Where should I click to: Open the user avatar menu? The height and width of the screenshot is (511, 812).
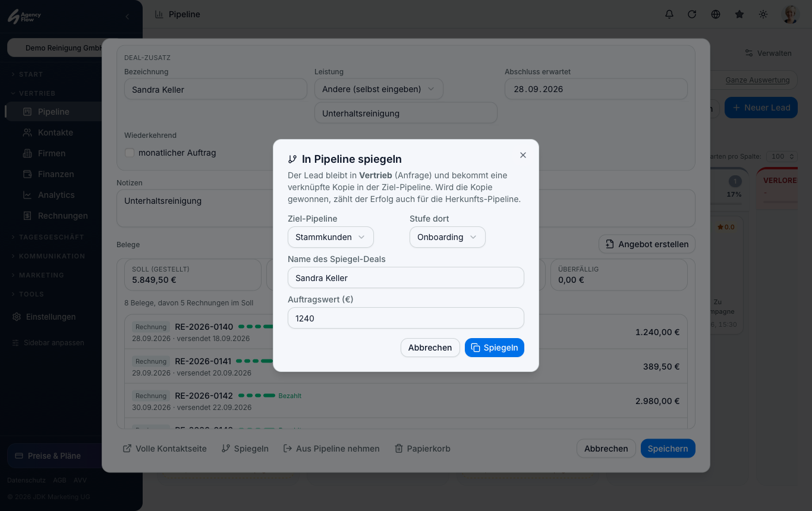coord(791,14)
